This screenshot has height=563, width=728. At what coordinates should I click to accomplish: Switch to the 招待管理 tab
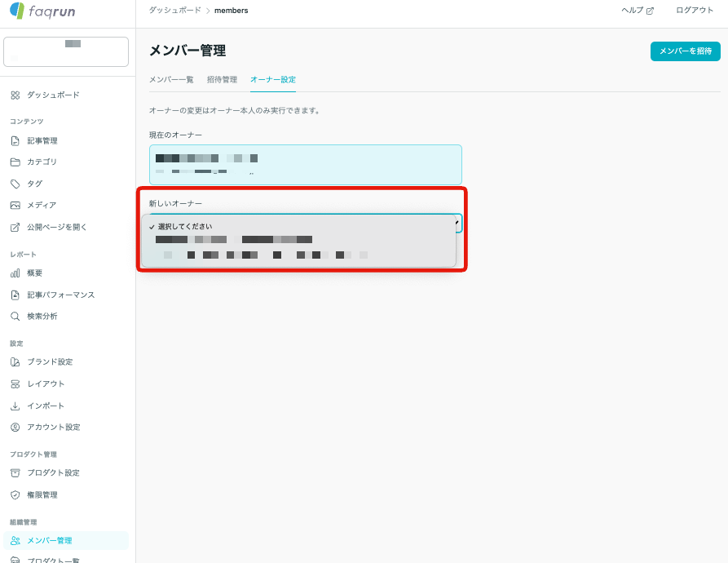point(222,79)
